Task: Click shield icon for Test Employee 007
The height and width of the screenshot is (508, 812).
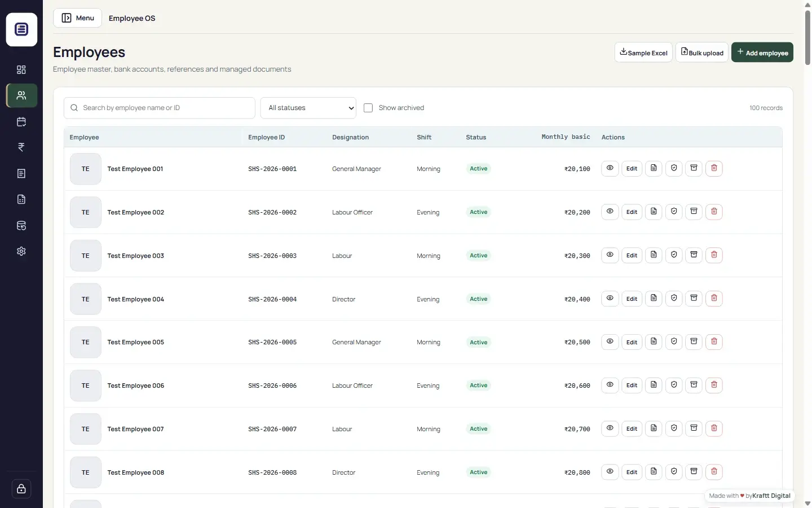Action: tap(674, 428)
